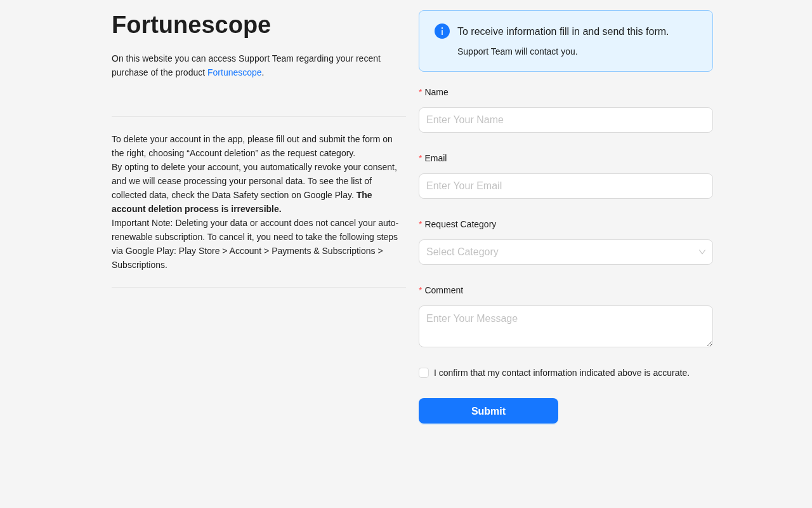
Task: Focus the Enter Your Message comment box
Action: [565, 326]
